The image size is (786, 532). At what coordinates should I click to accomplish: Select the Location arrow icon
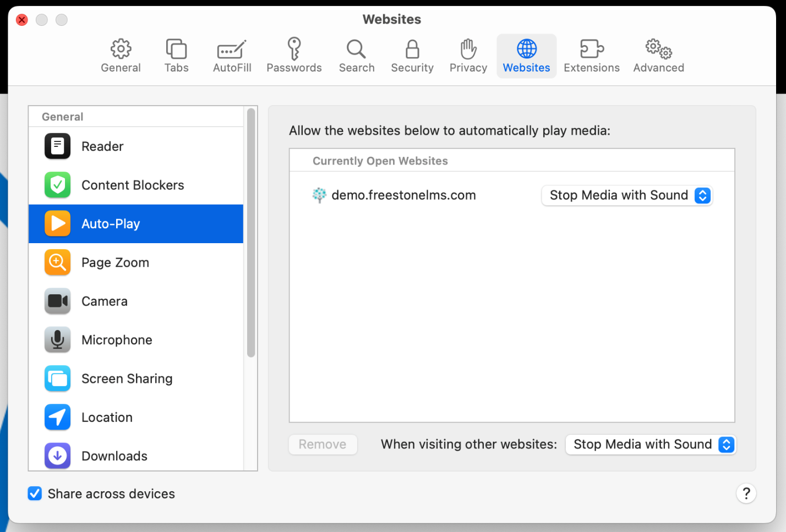pos(57,417)
